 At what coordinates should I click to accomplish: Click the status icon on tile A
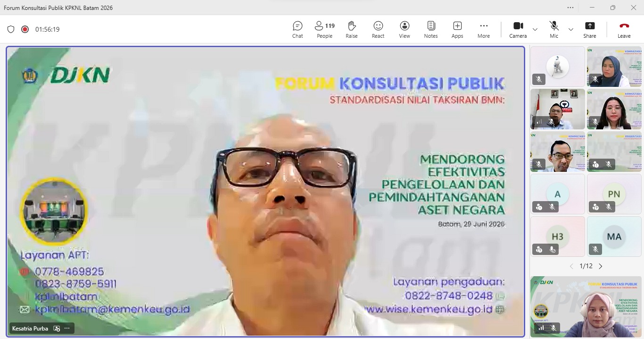pyautogui.click(x=539, y=207)
